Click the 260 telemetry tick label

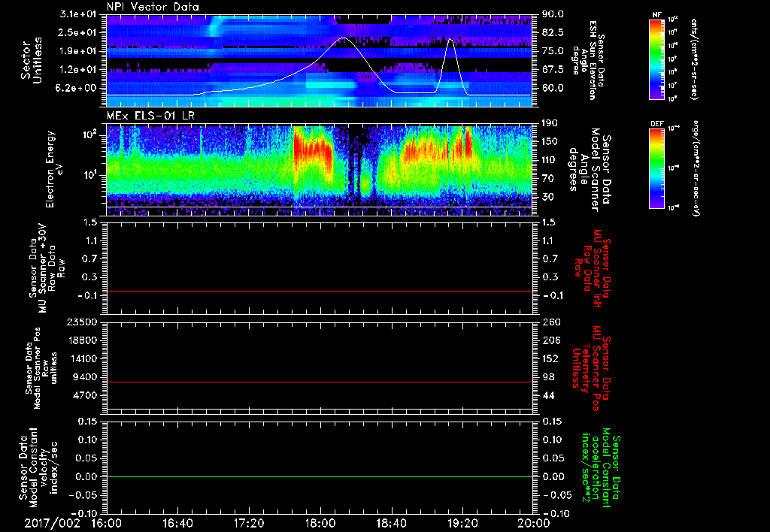550,322
